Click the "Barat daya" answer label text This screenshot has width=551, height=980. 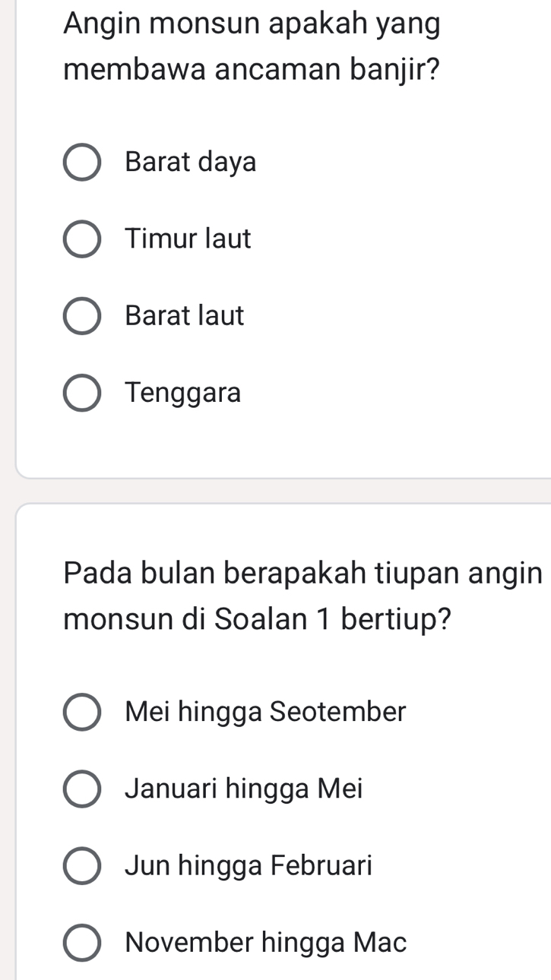(191, 163)
